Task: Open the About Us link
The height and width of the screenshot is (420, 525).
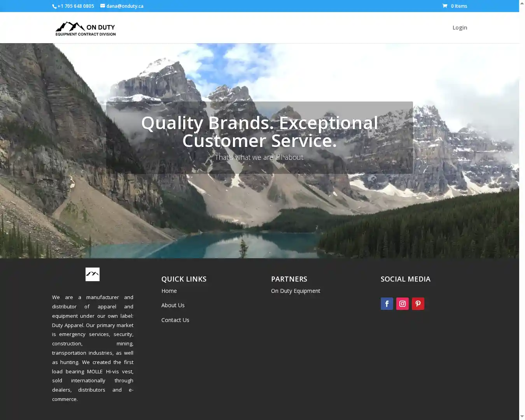Action: [x=173, y=305]
